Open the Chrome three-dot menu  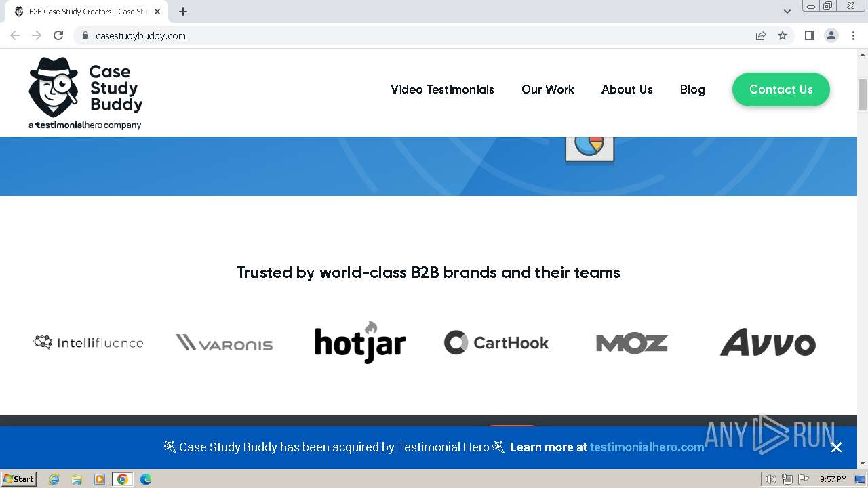tap(853, 35)
